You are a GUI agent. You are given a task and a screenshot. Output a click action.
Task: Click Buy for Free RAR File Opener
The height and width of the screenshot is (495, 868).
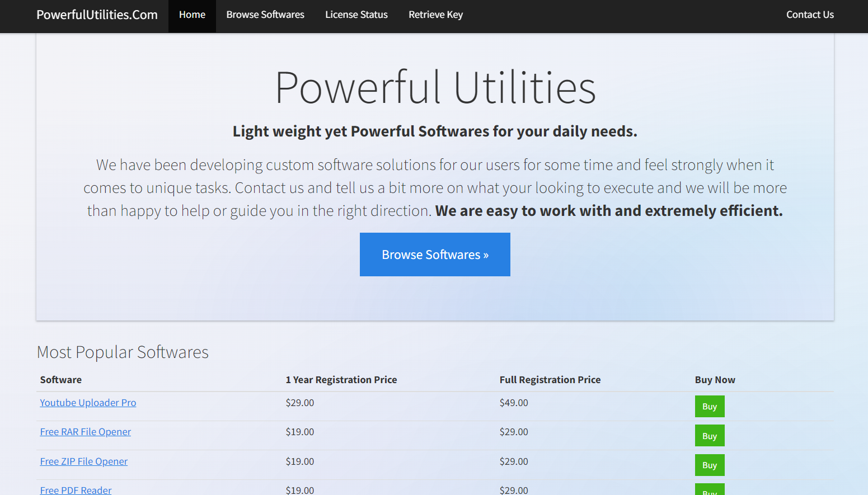710,436
